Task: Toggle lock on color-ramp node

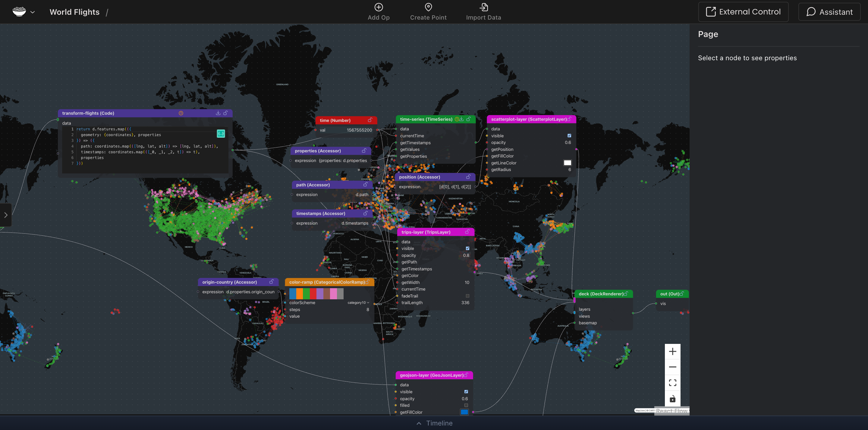Action: pyautogui.click(x=367, y=282)
